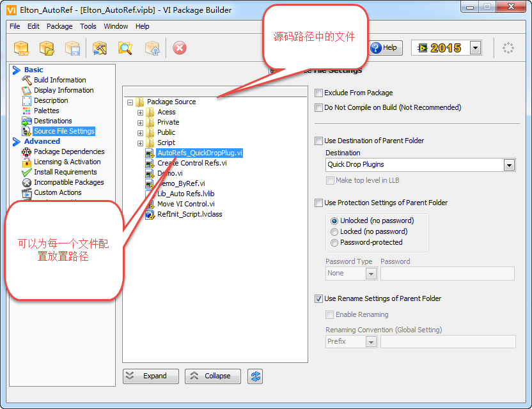Toggle Do Not Compile on Build checkbox
Screen dimensions: 532x409
click(x=318, y=108)
